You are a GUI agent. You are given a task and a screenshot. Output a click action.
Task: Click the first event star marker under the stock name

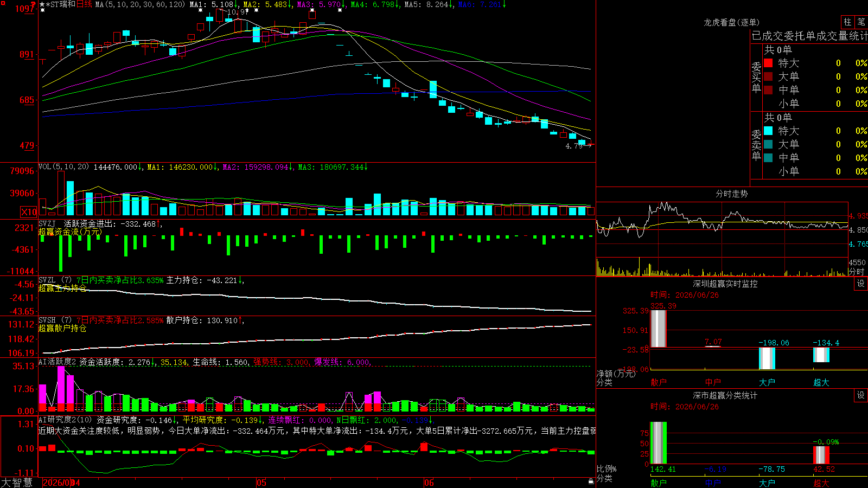tap(42, 10)
